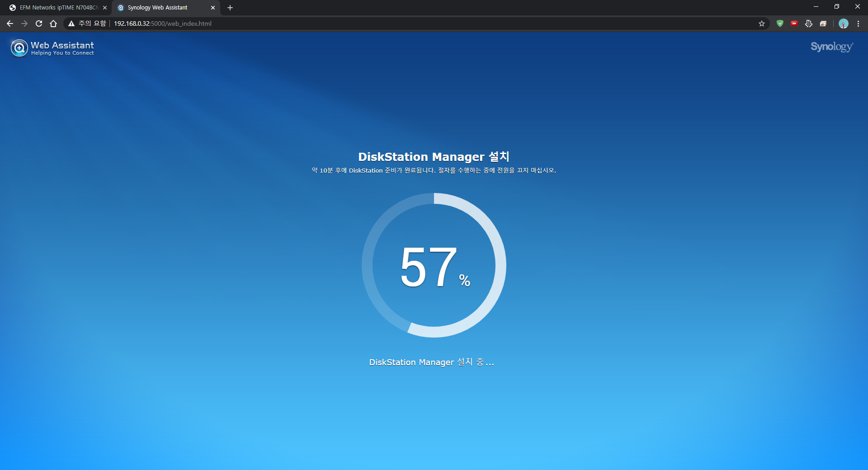The image size is (868, 470).
Task: Click the Web Assistant logo icon
Action: pos(19,47)
